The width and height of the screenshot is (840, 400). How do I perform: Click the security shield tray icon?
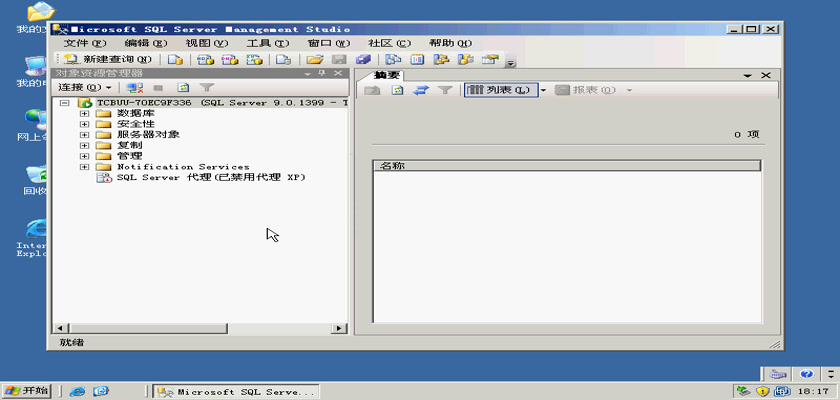tap(762, 391)
